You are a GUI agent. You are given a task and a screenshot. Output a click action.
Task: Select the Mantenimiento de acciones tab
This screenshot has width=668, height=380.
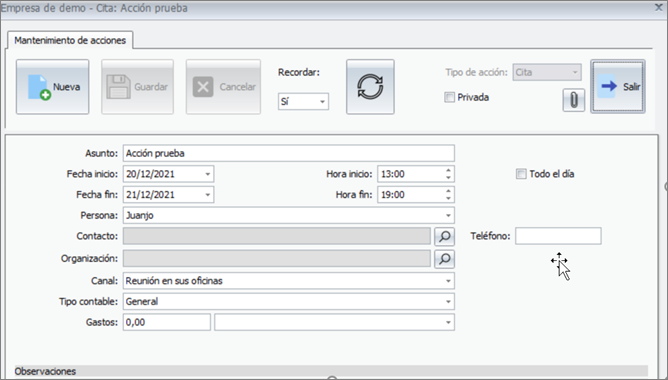pyautogui.click(x=70, y=40)
